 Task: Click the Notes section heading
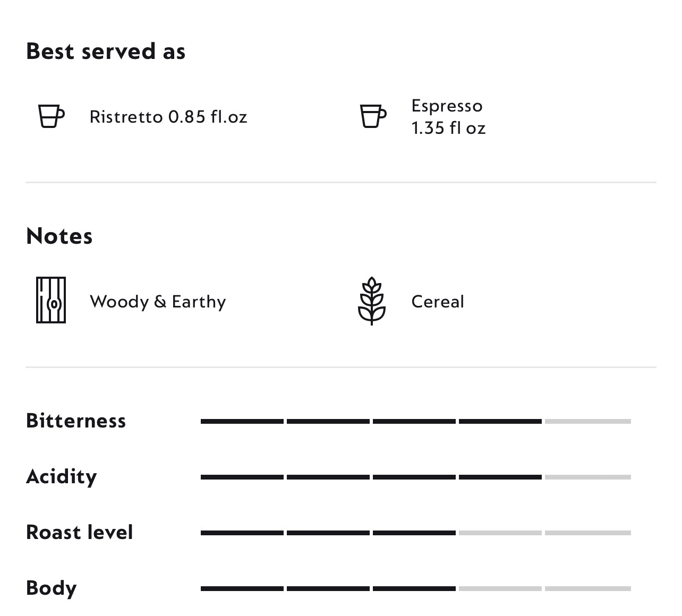pyautogui.click(x=59, y=236)
